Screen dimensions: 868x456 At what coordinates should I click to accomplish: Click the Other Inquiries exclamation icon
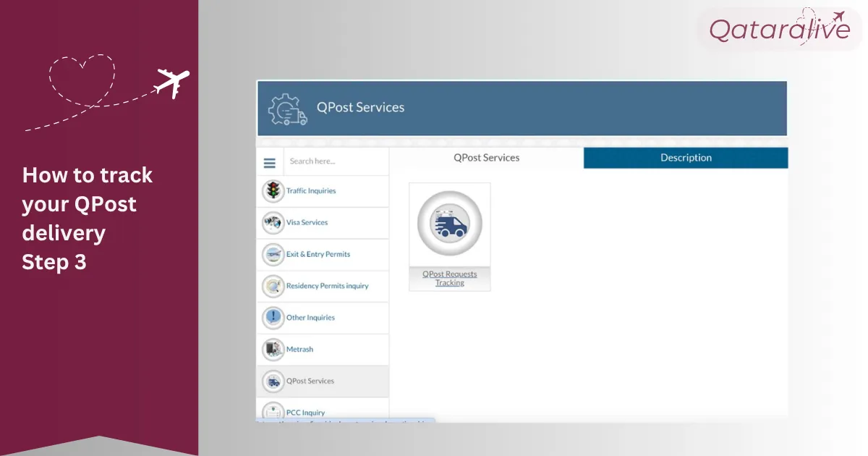point(273,318)
